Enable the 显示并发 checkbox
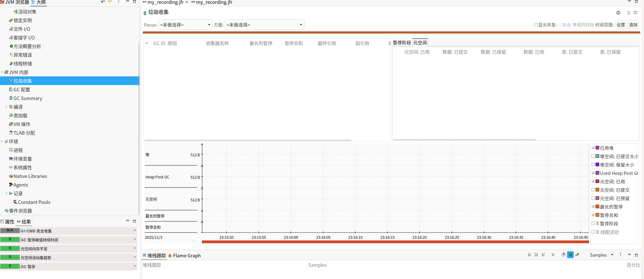This screenshot has width=644, height=279. pyautogui.click(x=536, y=24)
